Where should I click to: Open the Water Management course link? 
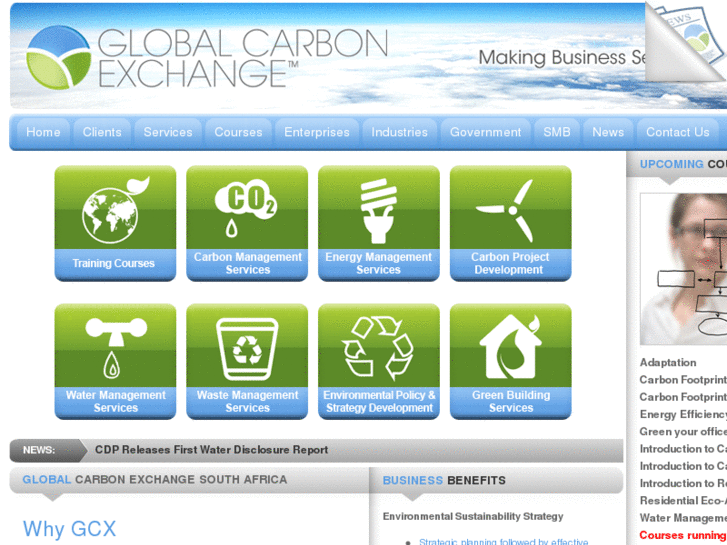click(x=683, y=518)
